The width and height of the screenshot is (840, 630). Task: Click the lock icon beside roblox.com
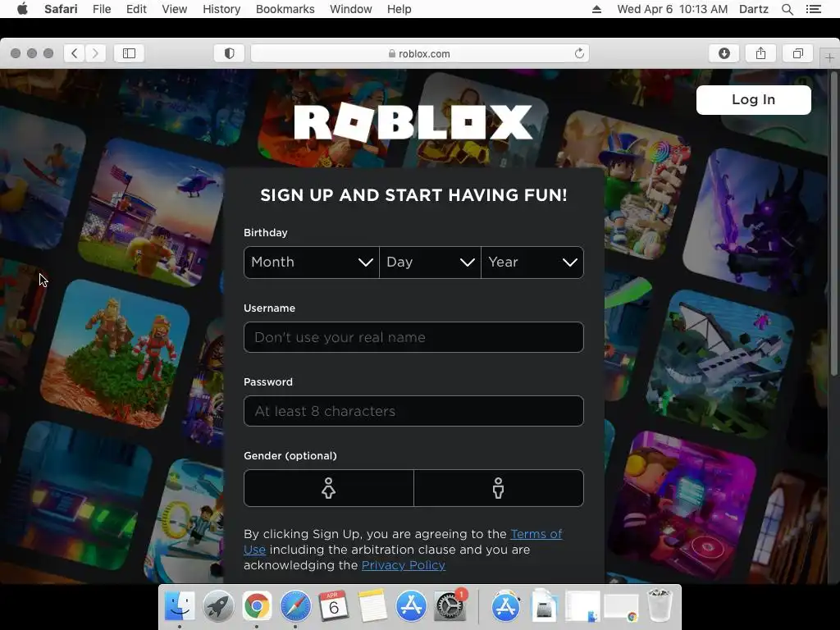point(392,53)
